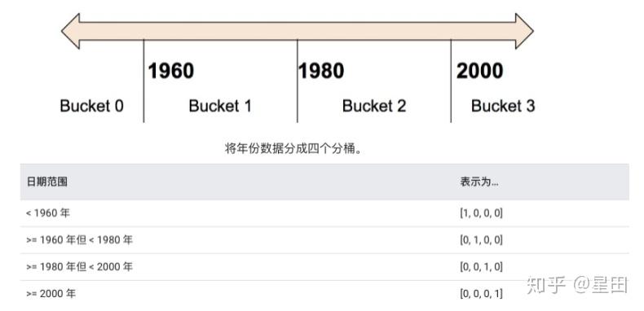The width and height of the screenshot is (644, 311).
Task: Select the row '< 1960 年'
Action: pos(324,213)
